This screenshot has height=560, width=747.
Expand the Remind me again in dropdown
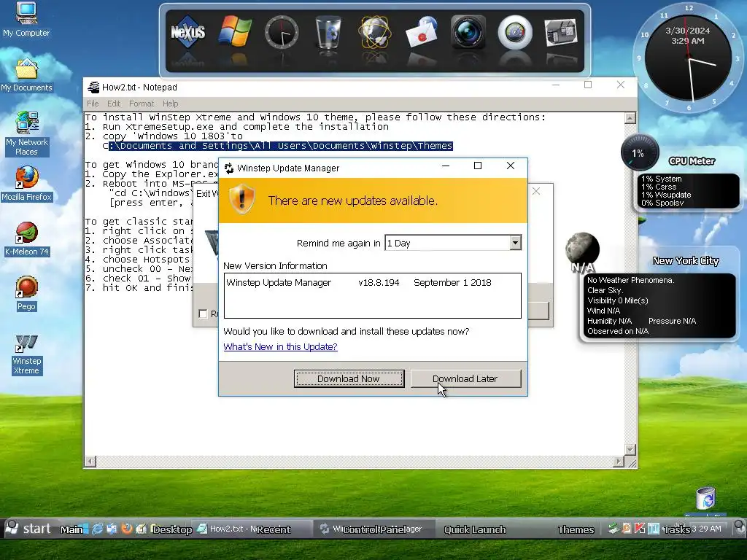(515, 243)
